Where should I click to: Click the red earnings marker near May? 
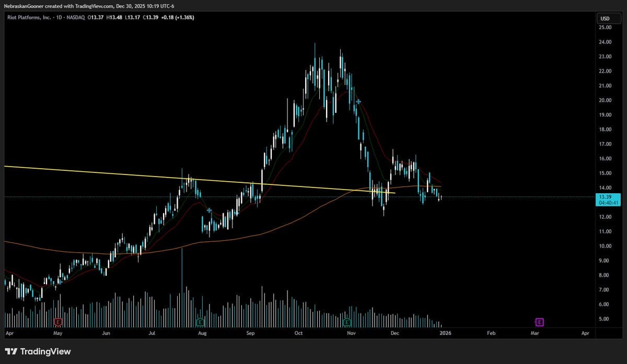(58, 322)
